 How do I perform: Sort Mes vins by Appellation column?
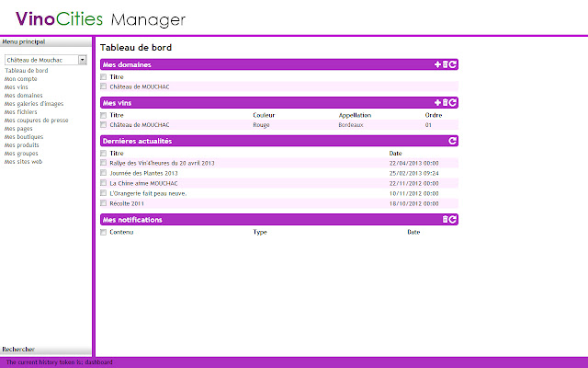(355, 115)
